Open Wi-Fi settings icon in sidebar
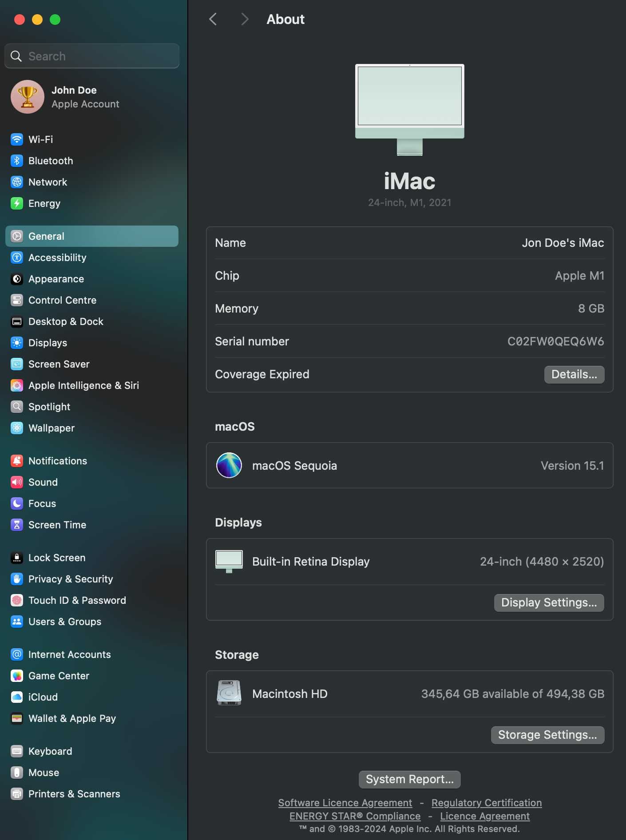626x840 pixels. pos(17,139)
